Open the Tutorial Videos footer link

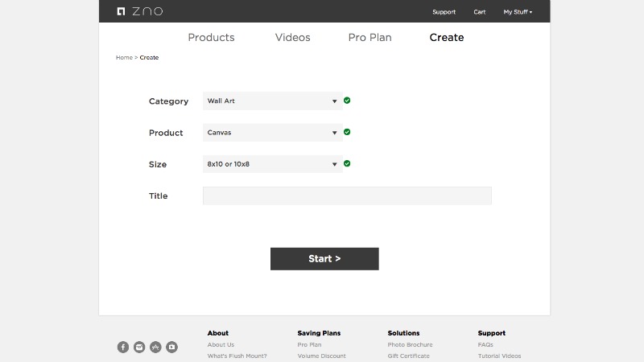tap(499, 356)
